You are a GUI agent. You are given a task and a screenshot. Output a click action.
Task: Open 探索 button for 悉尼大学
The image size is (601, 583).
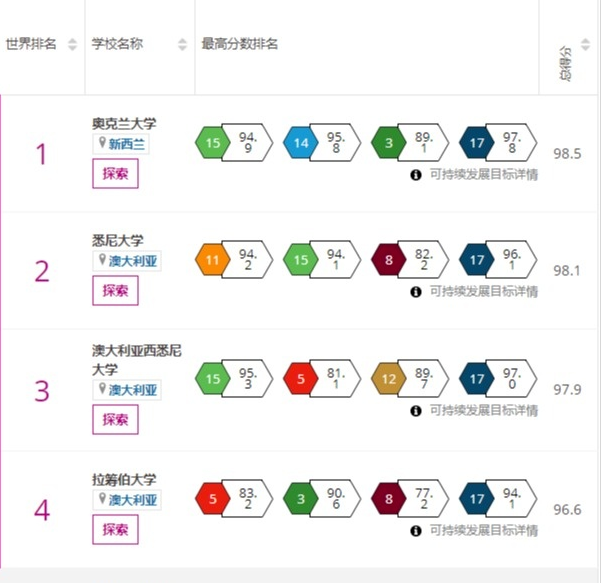click(115, 291)
